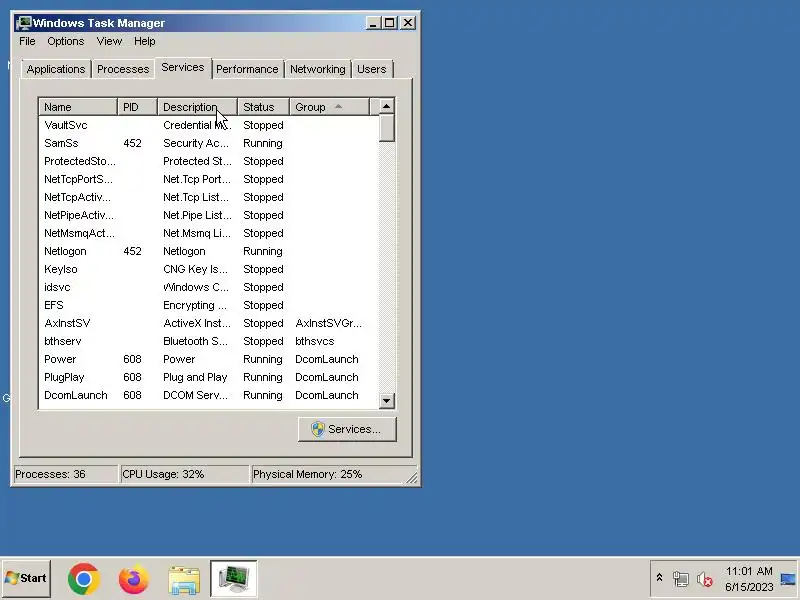Click the CPU Usage: 32% status entry
The width and height of the screenshot is (800, 600).
coord(184,474)
